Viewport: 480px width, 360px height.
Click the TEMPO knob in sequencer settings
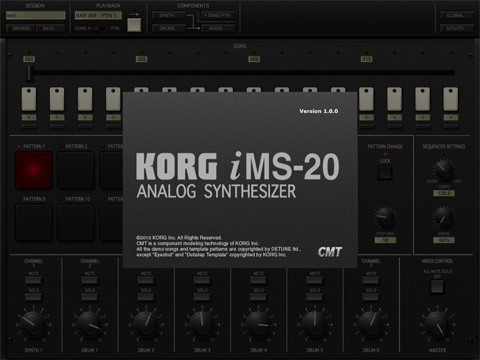pos(444,170)
